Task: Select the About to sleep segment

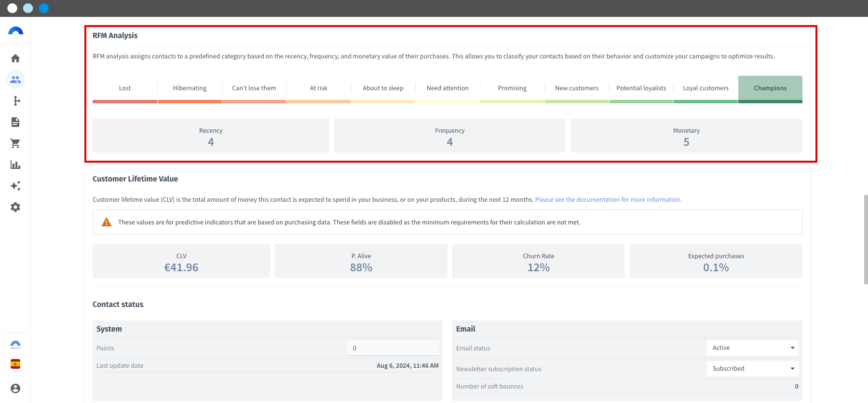Action: [383, 88]
